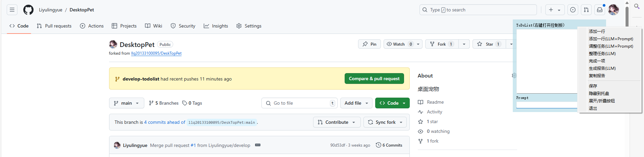Open the hamburger navigation menu
This screenshot has height=157, width=644.
pos(12,10)
